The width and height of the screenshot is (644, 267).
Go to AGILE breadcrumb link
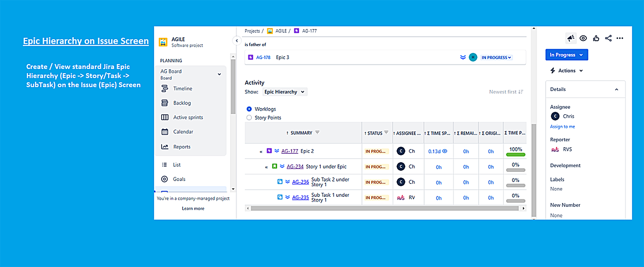281,31
